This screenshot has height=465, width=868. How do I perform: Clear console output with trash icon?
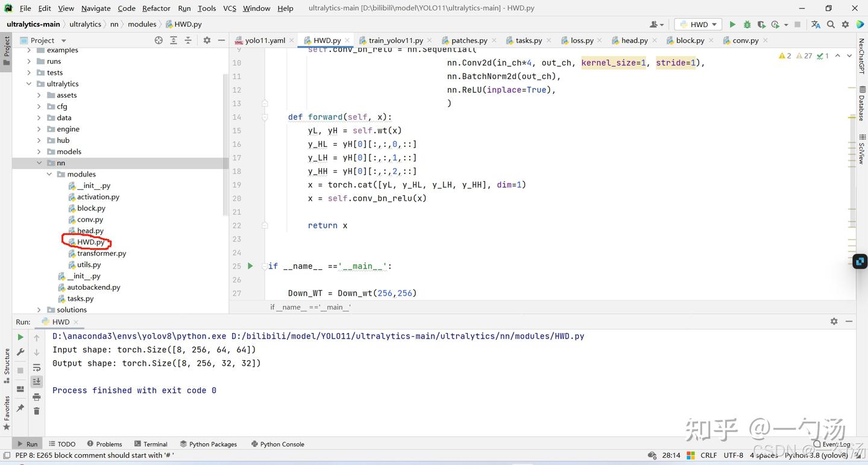click(37, 411)
